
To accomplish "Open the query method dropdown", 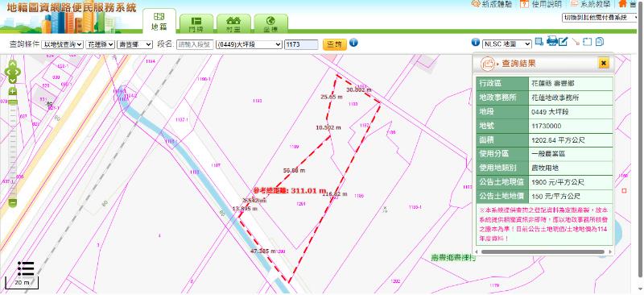I will click(63, 44).
